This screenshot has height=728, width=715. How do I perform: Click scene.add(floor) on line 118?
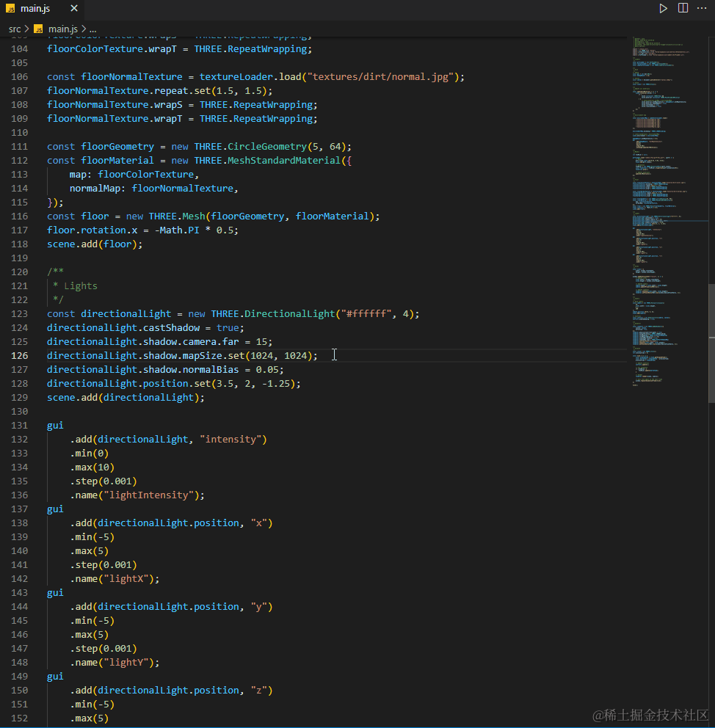(x=95, y=244)
